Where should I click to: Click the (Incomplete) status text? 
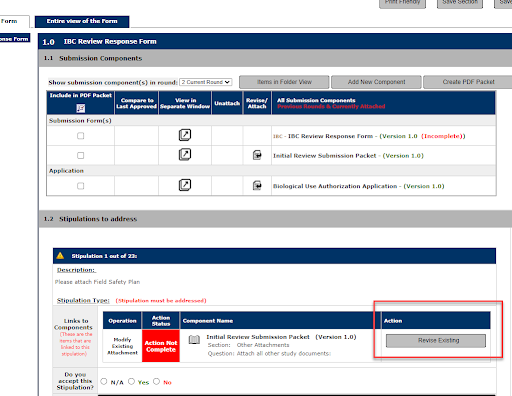(442, 136)
